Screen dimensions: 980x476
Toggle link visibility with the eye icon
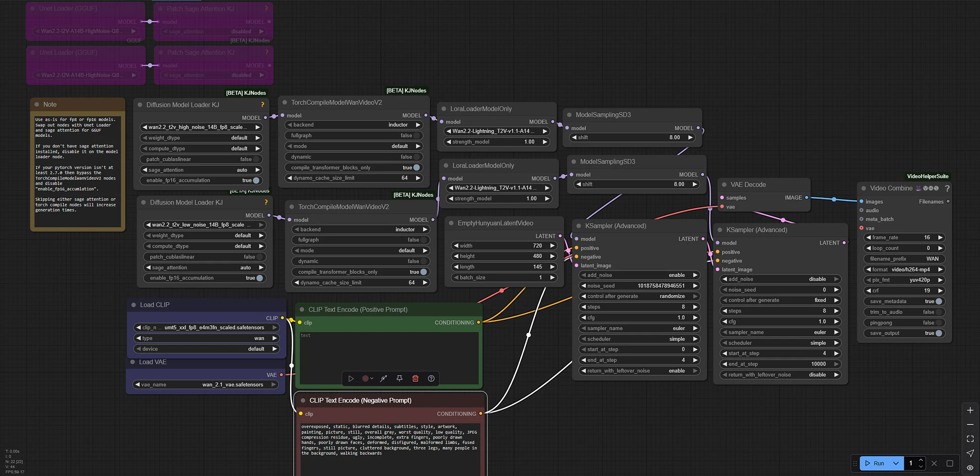(x=970, y=467)
